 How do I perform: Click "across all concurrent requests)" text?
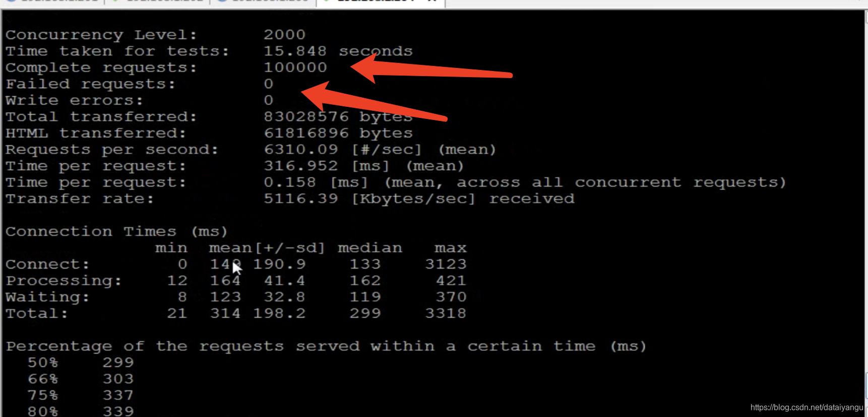click(621, 182)
